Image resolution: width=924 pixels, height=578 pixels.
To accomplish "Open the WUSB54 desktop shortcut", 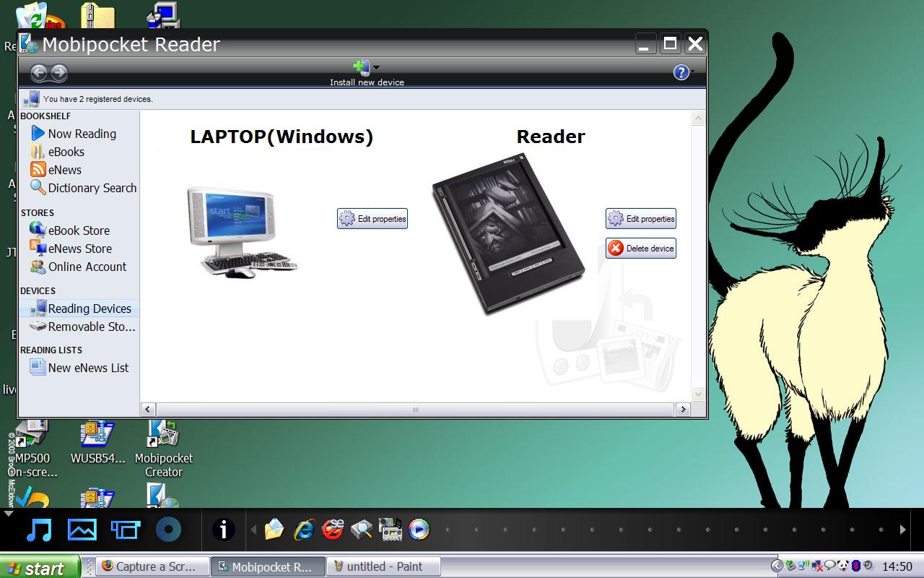I will click(97, 444).
